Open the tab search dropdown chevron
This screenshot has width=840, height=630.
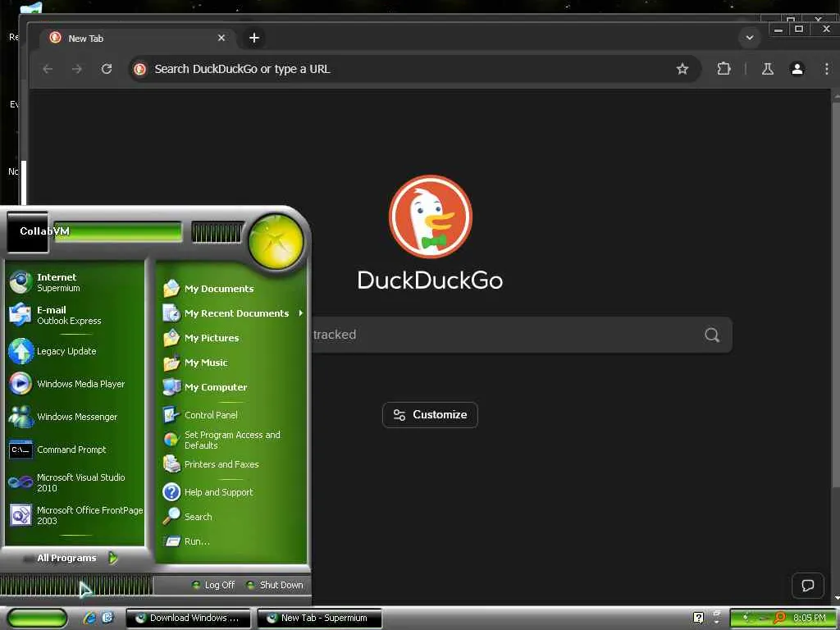(x=750, y=38)
